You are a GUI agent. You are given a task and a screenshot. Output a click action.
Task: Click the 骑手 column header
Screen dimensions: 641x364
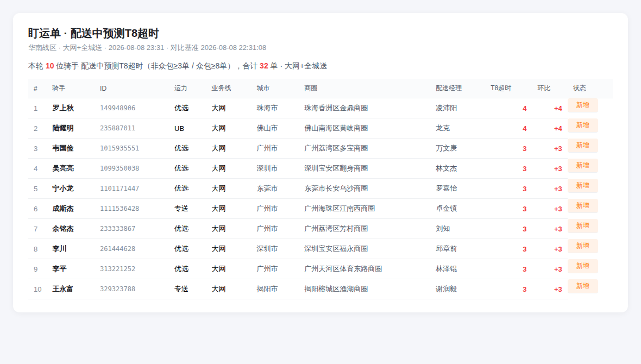(59, 89)
